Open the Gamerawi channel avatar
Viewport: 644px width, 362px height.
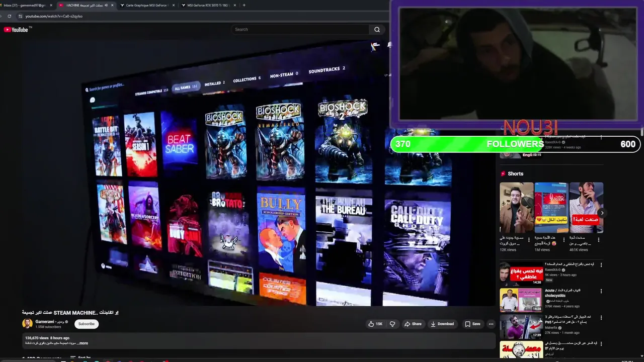tap(27, 324)
